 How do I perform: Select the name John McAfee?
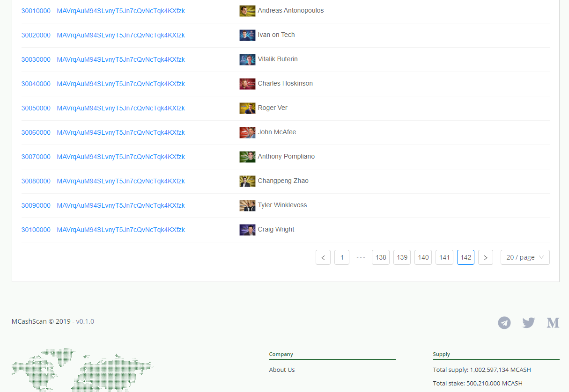point(277,132)
